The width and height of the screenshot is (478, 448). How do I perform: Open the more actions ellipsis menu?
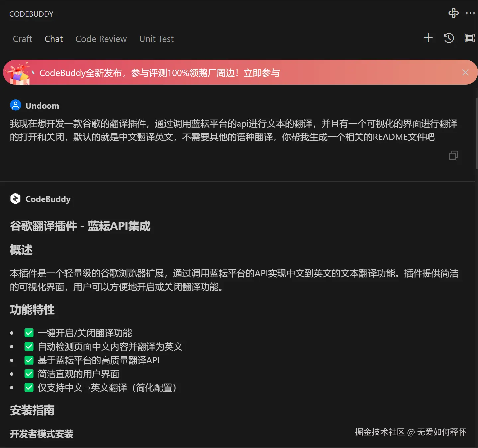pos(470,13)
